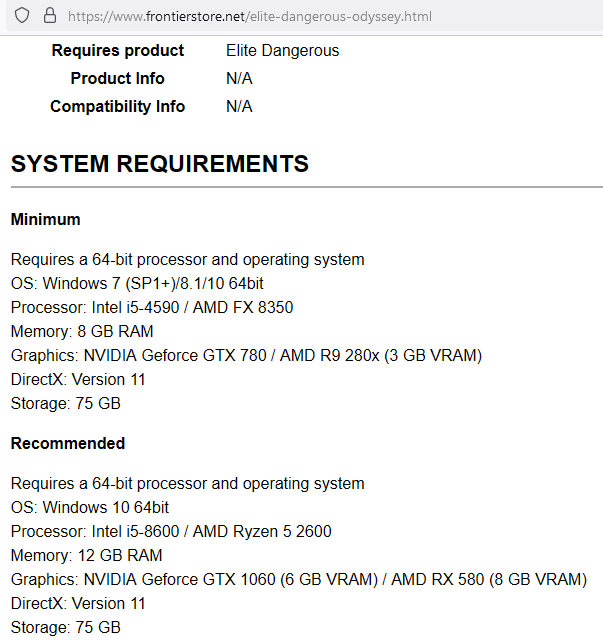The width and height of the screenshot is (603, 642).
Task: Click the Recommended subheading
Action: [x=68, y=443]
